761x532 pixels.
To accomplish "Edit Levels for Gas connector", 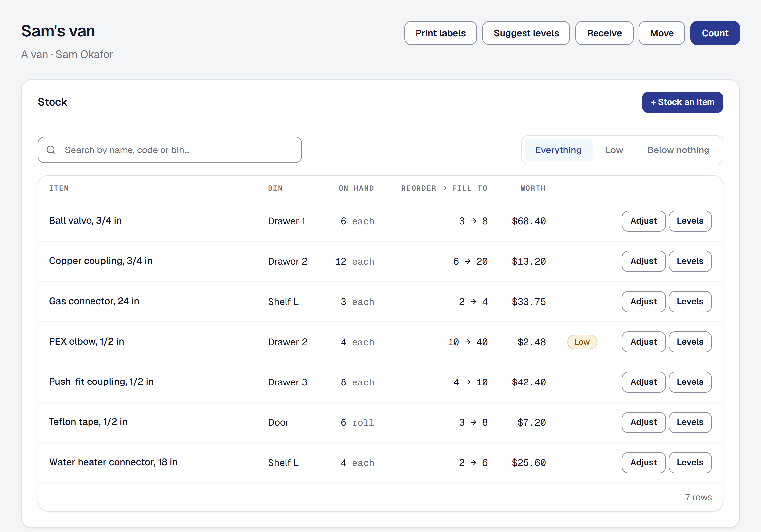I will (690, 301).
